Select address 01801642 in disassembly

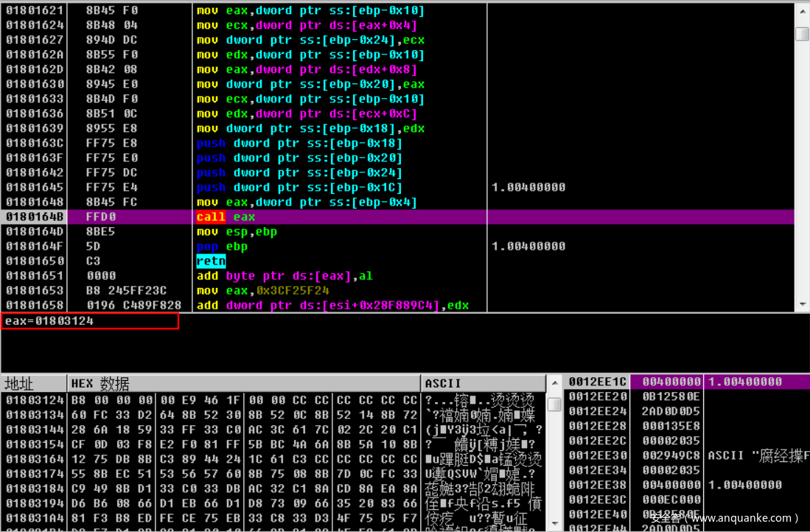[x=35, y=172]
